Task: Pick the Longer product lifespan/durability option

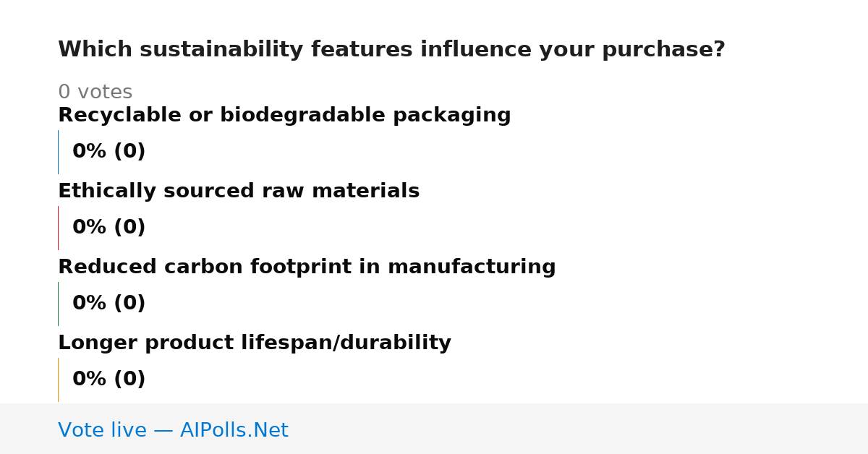Action: [255, 343]
